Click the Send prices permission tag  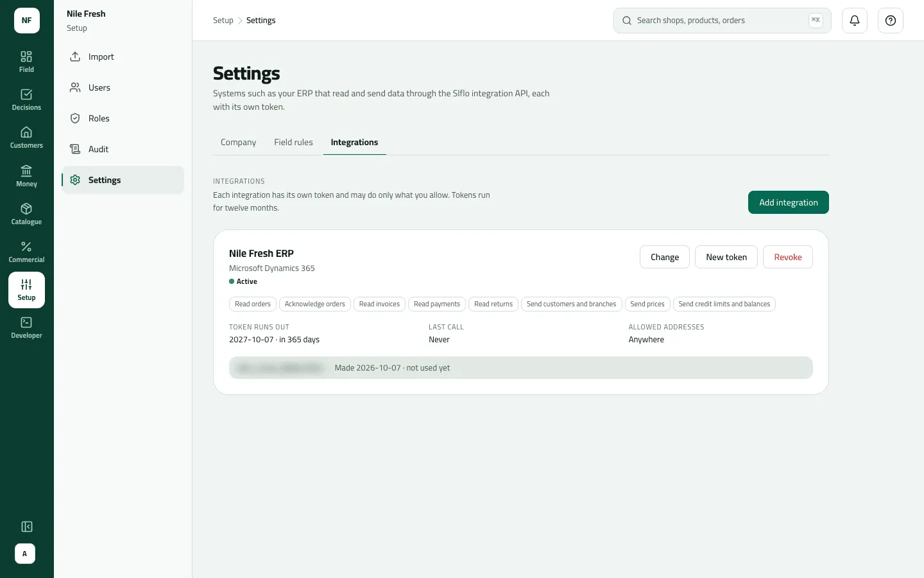647,304
